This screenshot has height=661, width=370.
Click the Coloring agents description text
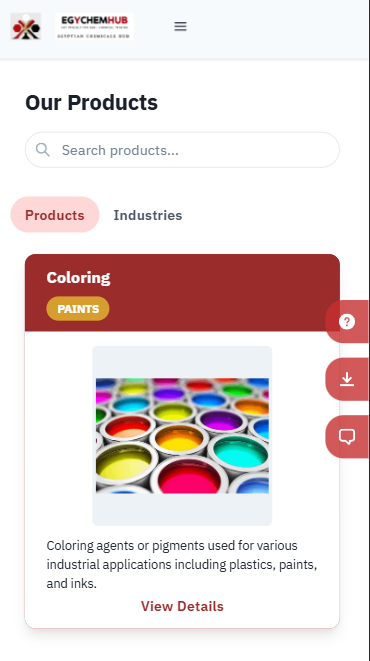(x=182, y=564)
